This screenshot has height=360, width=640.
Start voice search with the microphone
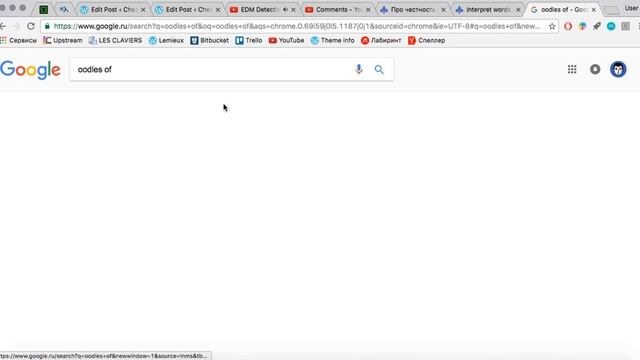click(x=359, y=69)
